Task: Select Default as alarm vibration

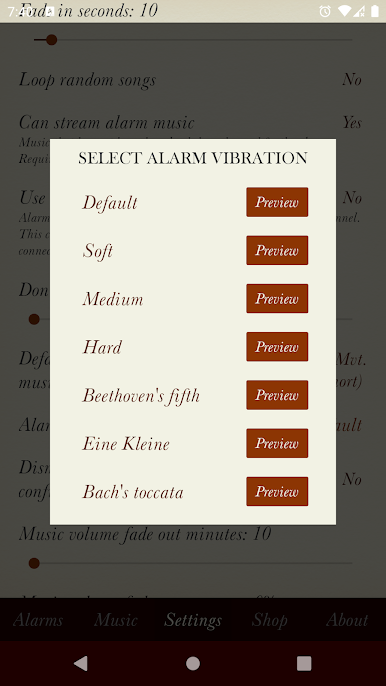Action: (x=110, y=203)
